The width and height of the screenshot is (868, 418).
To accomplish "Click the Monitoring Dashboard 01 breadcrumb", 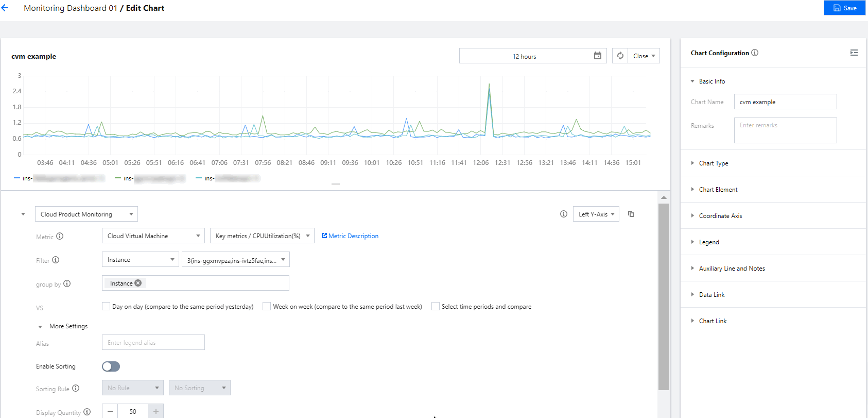I will click(x=71, y=8).
